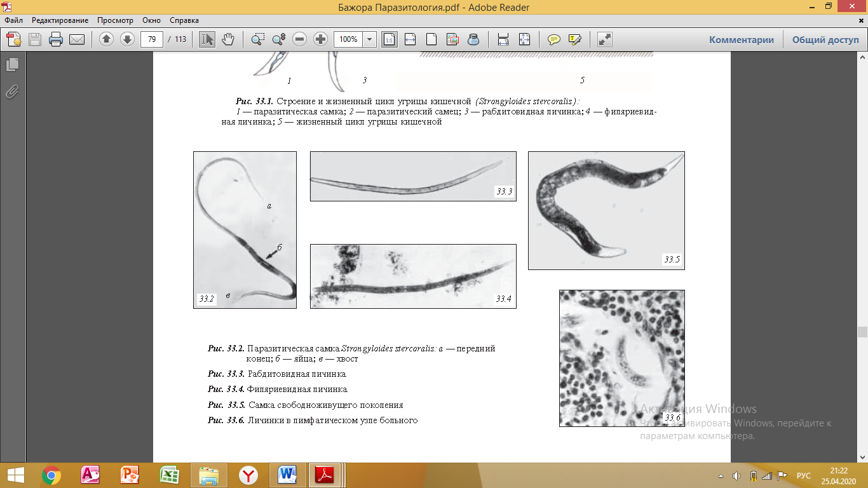Toggle Actual Size 1:1 view
The width and height of the screenshot is (868, 488).
[389, 39]
